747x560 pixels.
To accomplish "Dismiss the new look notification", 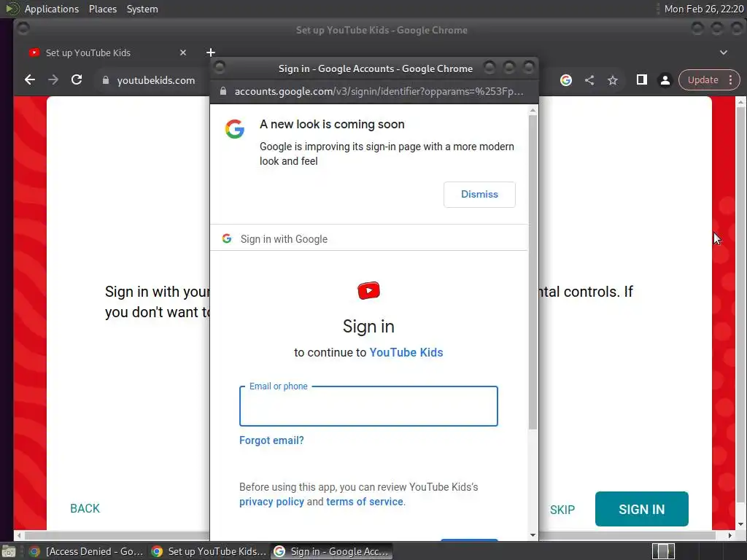I will 479,194.
